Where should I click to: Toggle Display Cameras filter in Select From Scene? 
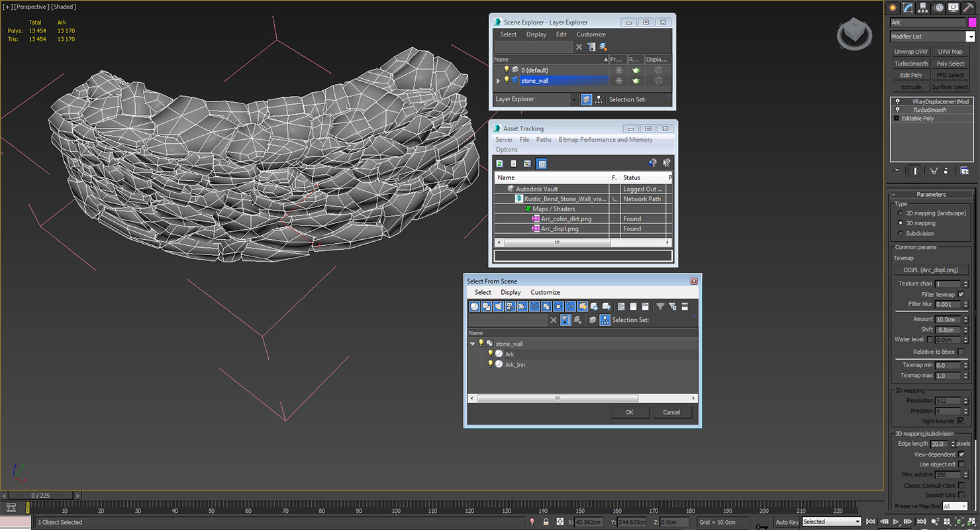pyautogui.click(x=510, y=306)
